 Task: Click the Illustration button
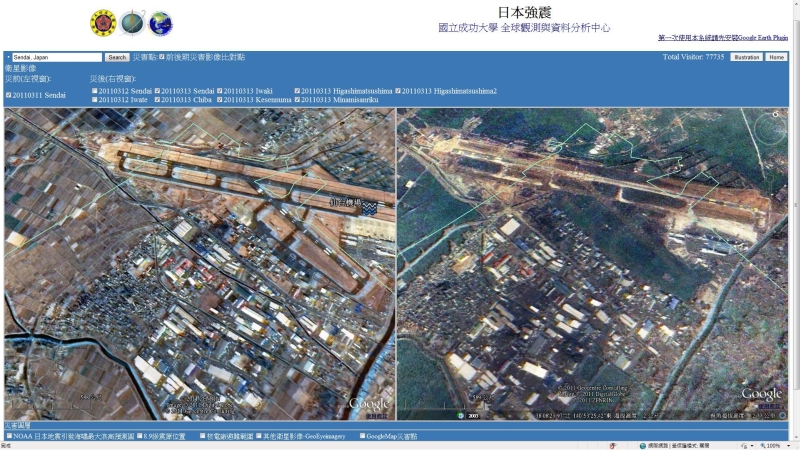(x=746, y=57)
